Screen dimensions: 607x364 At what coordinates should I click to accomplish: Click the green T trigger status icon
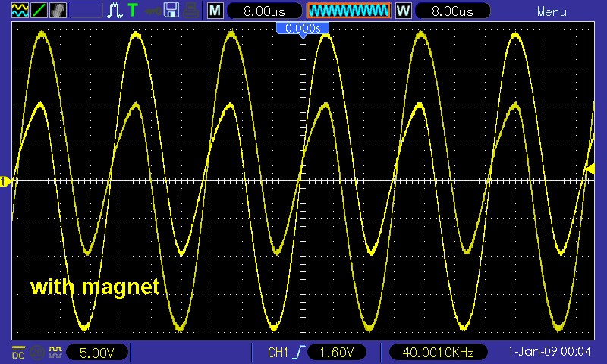(x=133, y=11)
